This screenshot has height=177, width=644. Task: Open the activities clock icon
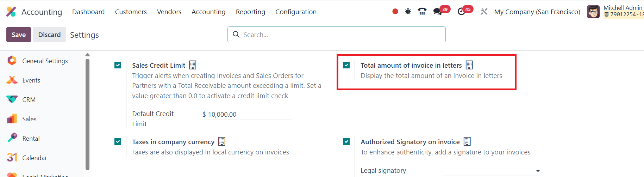click(x=461, y=12)
